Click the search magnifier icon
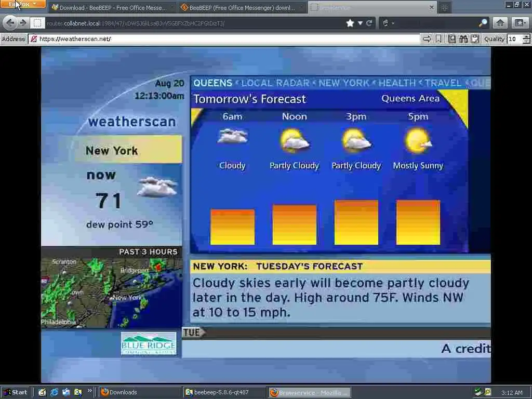The image size is (532, 399). tap(483, 23)
